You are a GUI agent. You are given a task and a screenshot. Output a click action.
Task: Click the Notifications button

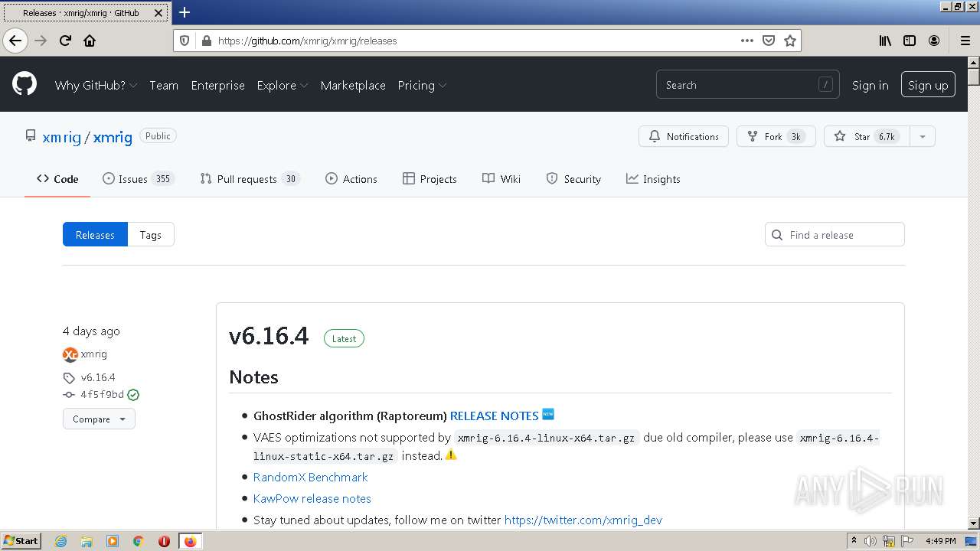[684, 136]
